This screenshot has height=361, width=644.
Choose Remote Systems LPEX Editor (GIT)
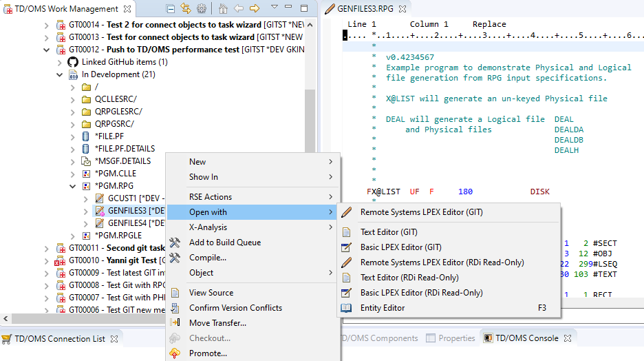tap(421, 212)
